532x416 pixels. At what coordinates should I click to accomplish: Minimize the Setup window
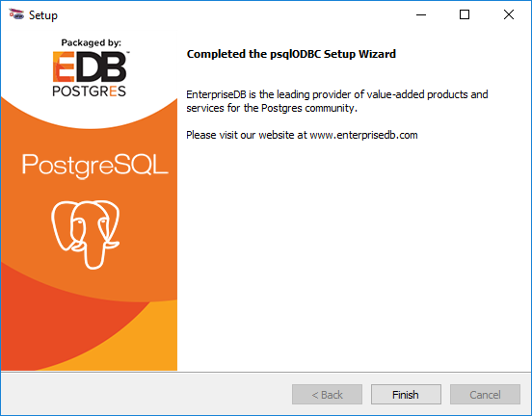421,14
